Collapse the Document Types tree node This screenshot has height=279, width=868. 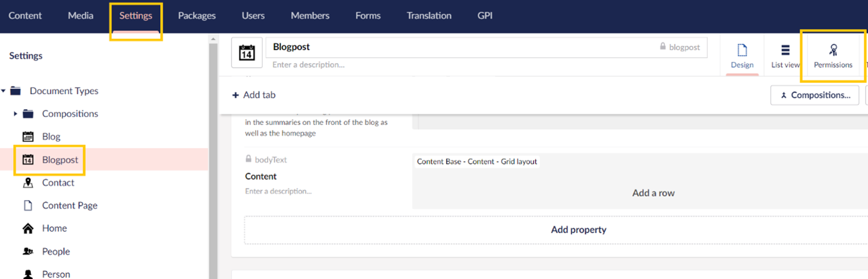point(4,91)
